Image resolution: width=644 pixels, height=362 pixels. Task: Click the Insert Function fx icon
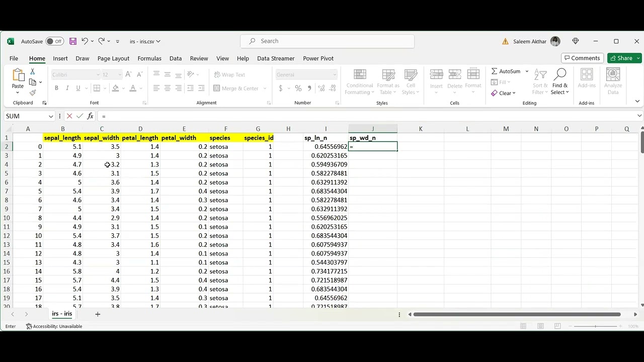[90, 116]
